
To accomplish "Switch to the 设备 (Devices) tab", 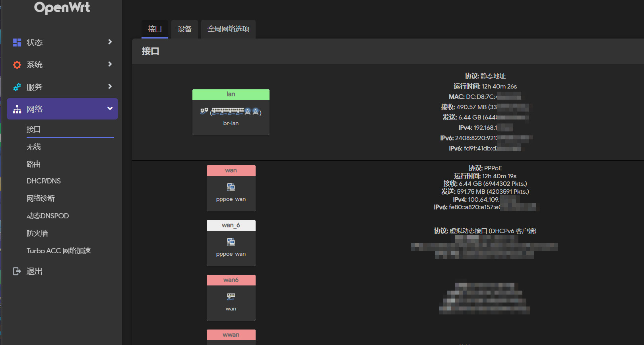I will (184, 29).
